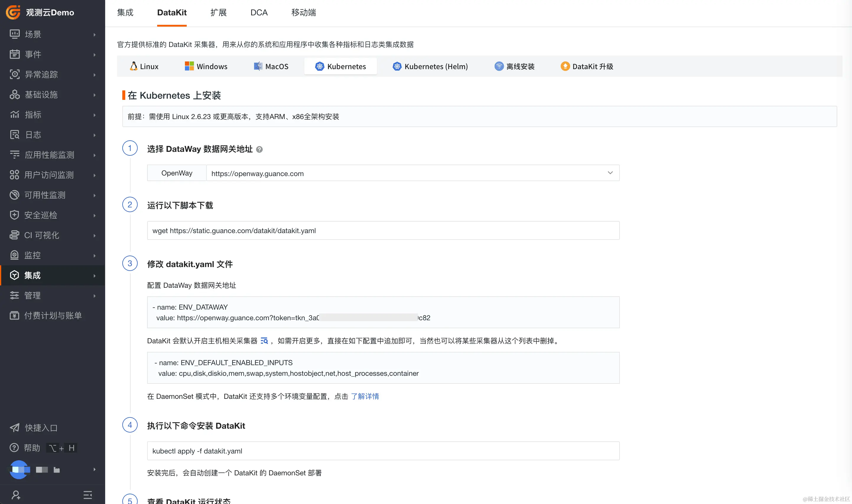Open 快捷入口 quick access icon
Viewport: 852px width, 504px height.
pyautogui.click(x=14, y=427)
